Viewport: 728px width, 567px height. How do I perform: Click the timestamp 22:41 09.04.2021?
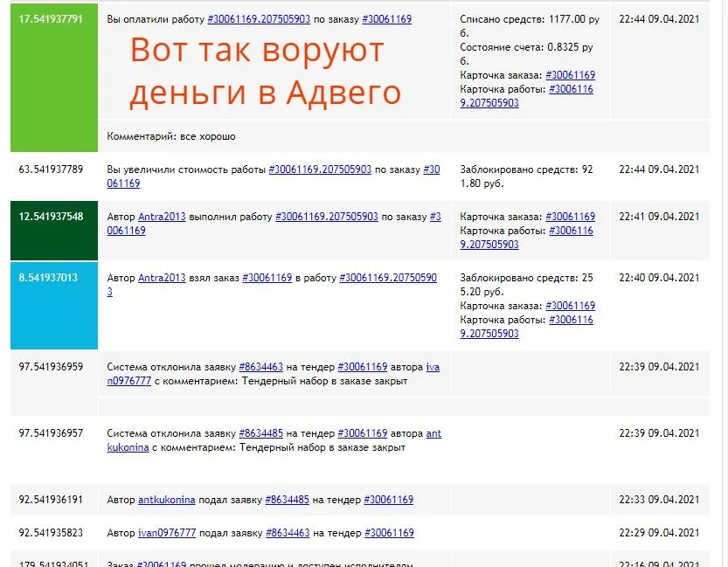659,217
